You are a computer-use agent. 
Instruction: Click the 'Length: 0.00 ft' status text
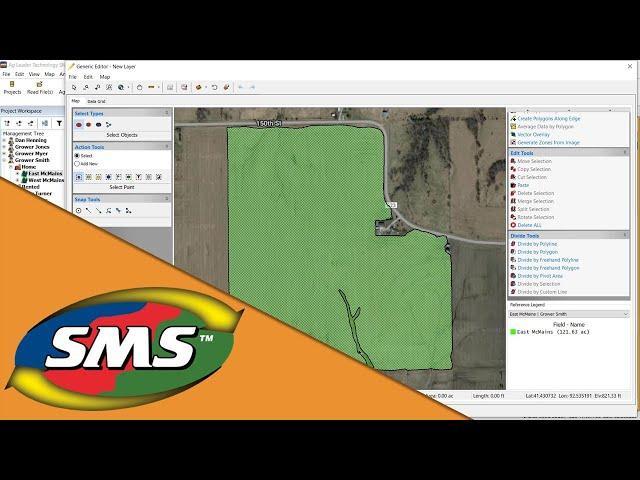point(489,396)
